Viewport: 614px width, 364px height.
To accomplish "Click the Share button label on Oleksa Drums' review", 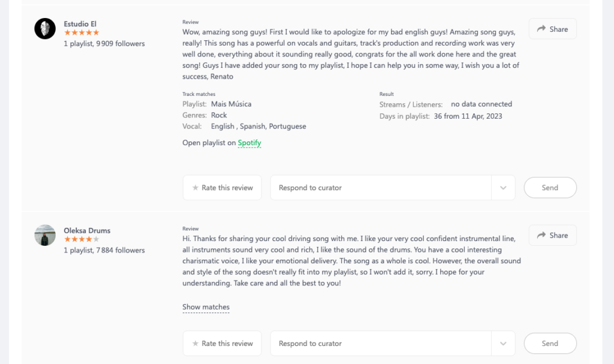I will point(559,235).
